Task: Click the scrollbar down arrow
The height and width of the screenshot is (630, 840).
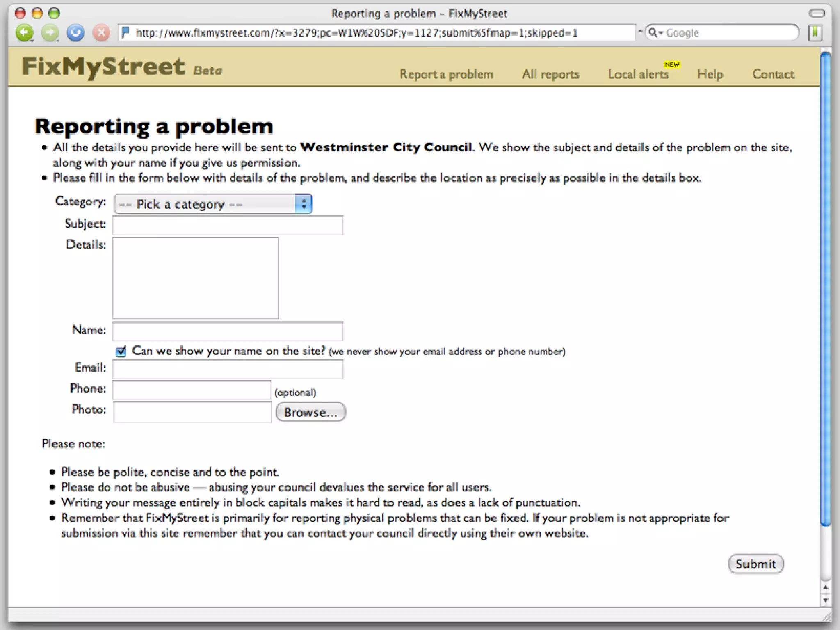Action: click(826, 601)
